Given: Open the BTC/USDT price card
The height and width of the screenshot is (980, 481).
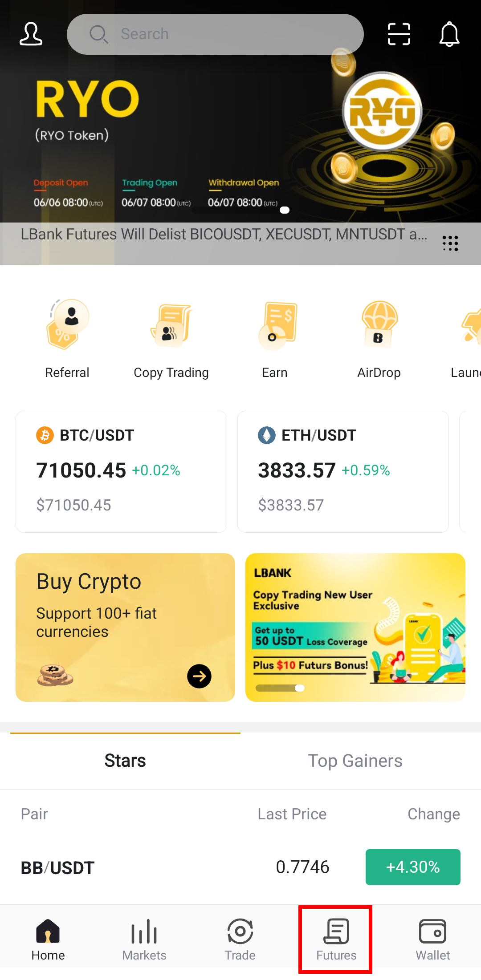Looking at the screenshot, I should (121, 472).
